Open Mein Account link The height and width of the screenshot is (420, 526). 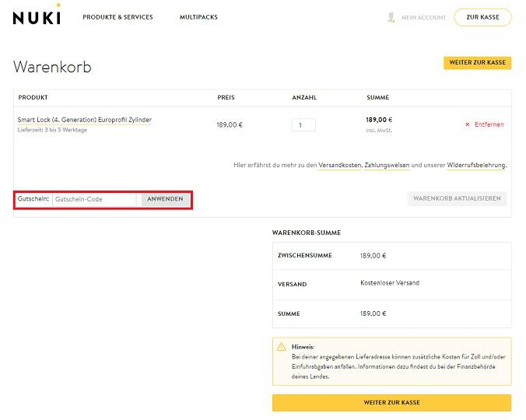[x=423, y=17]
